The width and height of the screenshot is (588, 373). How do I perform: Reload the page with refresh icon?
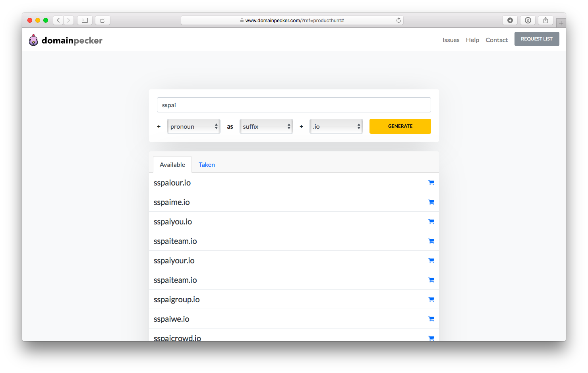pos(398,20)
